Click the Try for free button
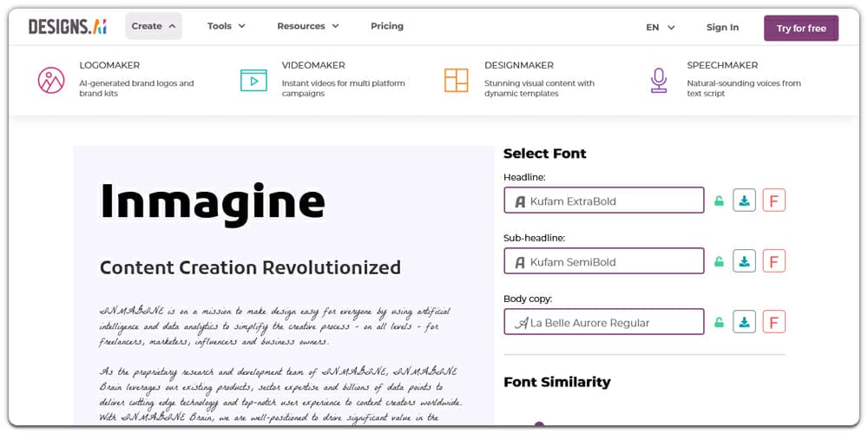The height and width of the screenshot is (434, 868). point(800,28)
